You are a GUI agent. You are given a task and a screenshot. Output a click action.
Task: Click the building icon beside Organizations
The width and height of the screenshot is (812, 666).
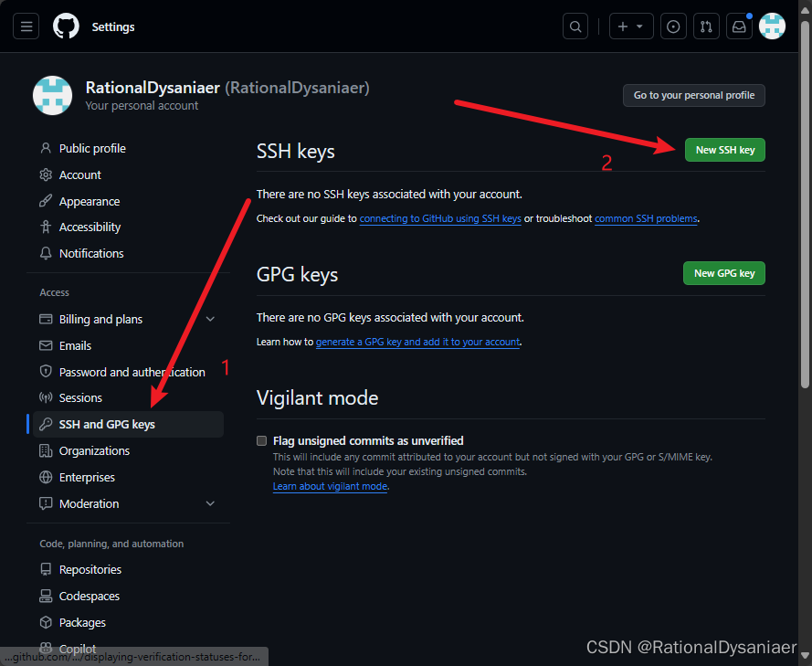[46, 450]
